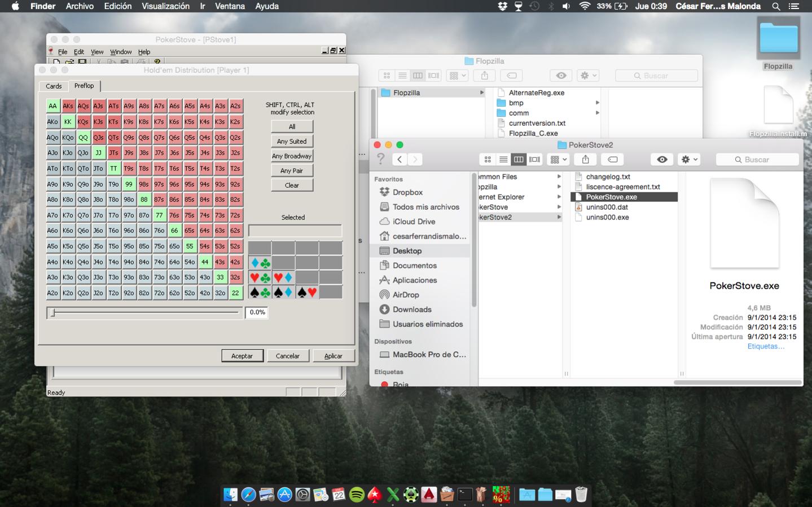Open PokerStove File menu
The image size is (812, 507).
[63, 52]
